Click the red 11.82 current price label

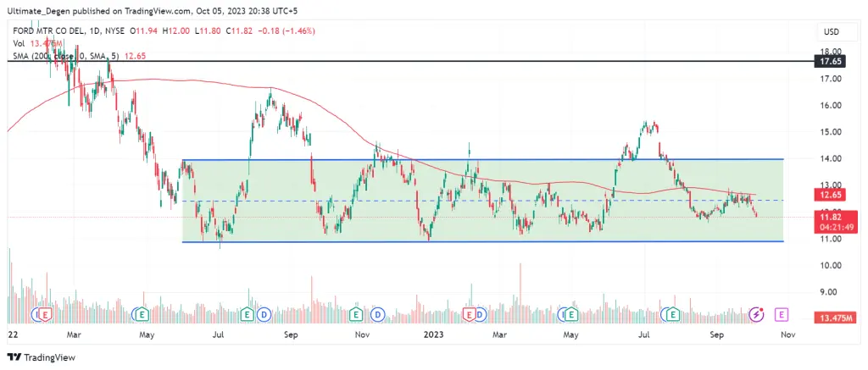pyautogui.click(x=830, y=218)
